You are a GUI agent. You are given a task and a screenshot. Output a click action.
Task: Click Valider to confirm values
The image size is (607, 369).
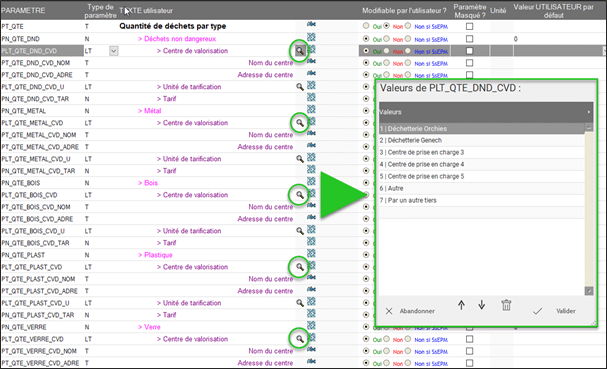566,311
